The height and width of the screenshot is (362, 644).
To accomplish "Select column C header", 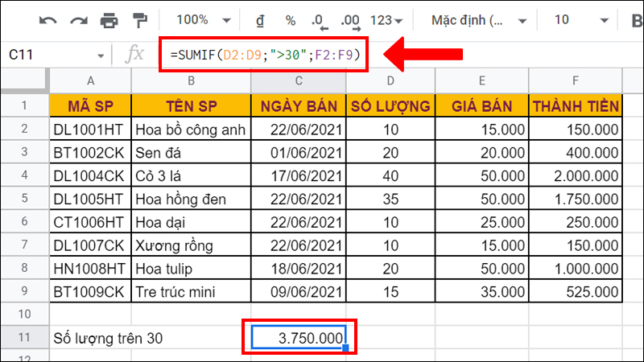I will (299, 81).
